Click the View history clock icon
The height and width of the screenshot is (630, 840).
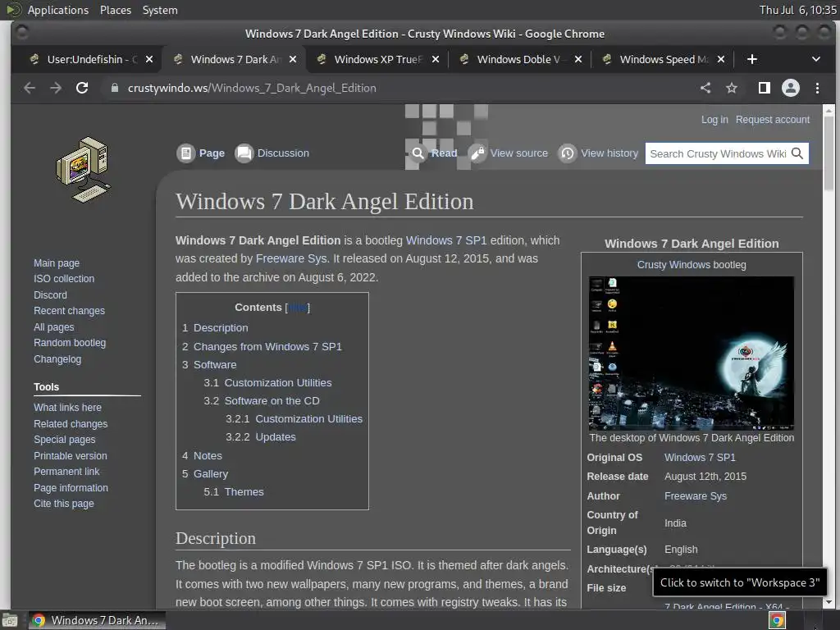click(x=568, y=153)
